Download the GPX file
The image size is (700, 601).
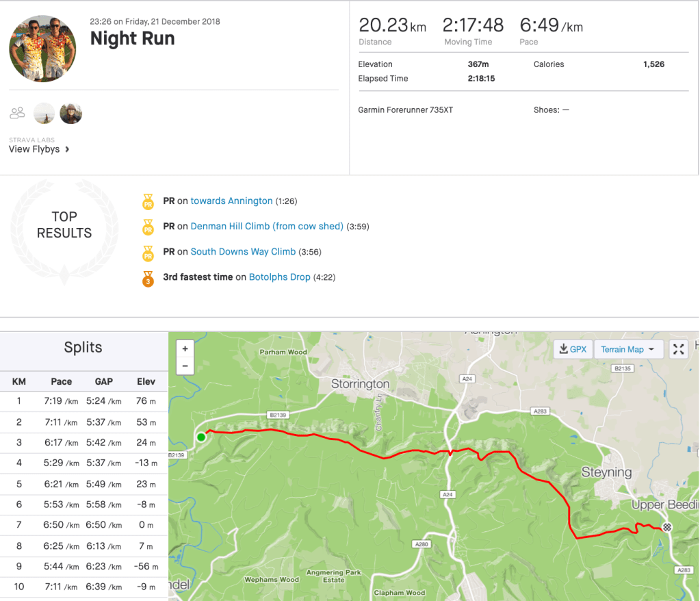pos(573,349)
